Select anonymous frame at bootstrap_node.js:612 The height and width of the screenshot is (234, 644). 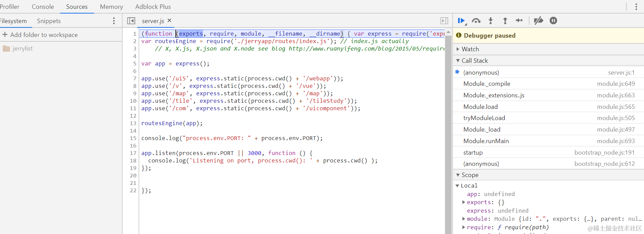pyautogui.click(x=548, y=164)
